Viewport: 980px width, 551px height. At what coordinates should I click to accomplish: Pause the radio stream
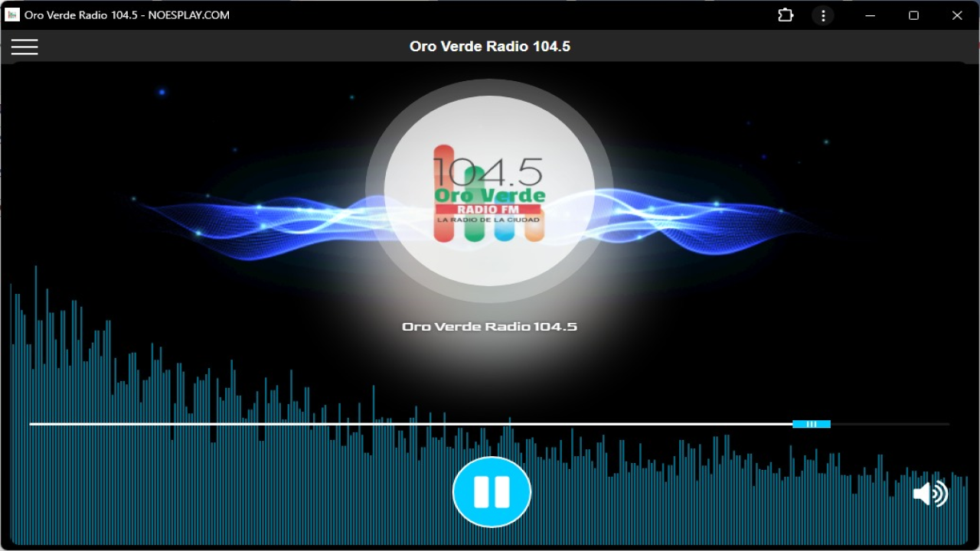pyautogui.click(x=491, y=492)
